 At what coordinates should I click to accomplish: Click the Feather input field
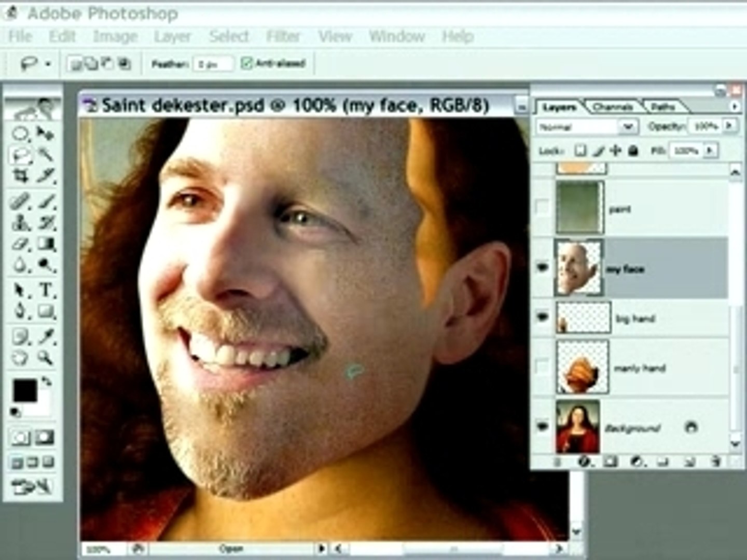(214, 64)
